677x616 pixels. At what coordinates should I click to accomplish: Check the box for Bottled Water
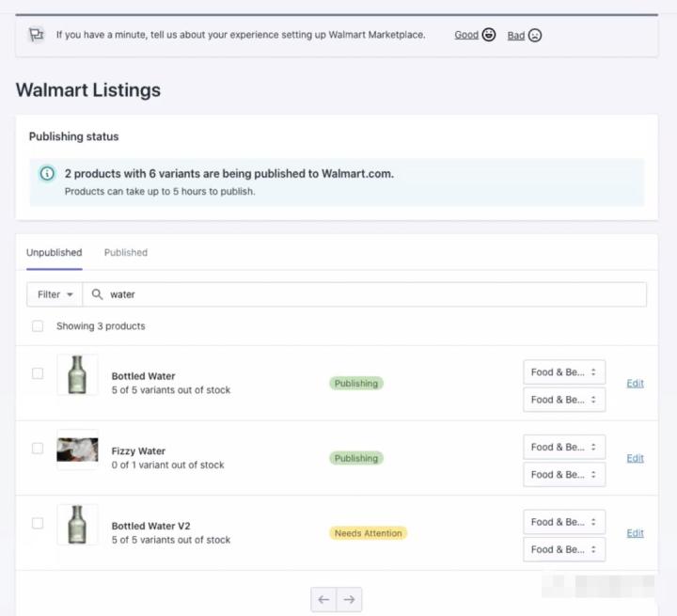click(x=38, y=373)
